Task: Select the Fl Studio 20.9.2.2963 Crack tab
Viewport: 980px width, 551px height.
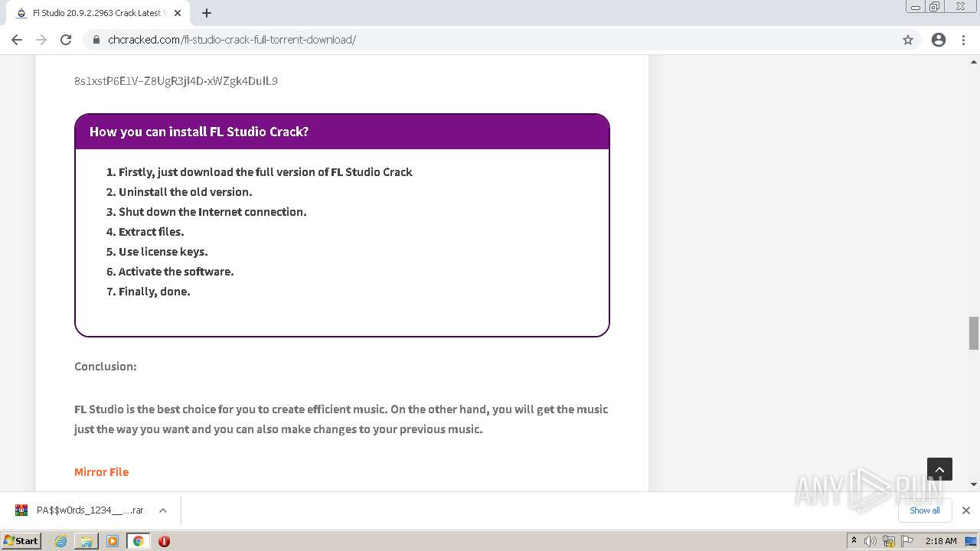Action: [100, 13]
